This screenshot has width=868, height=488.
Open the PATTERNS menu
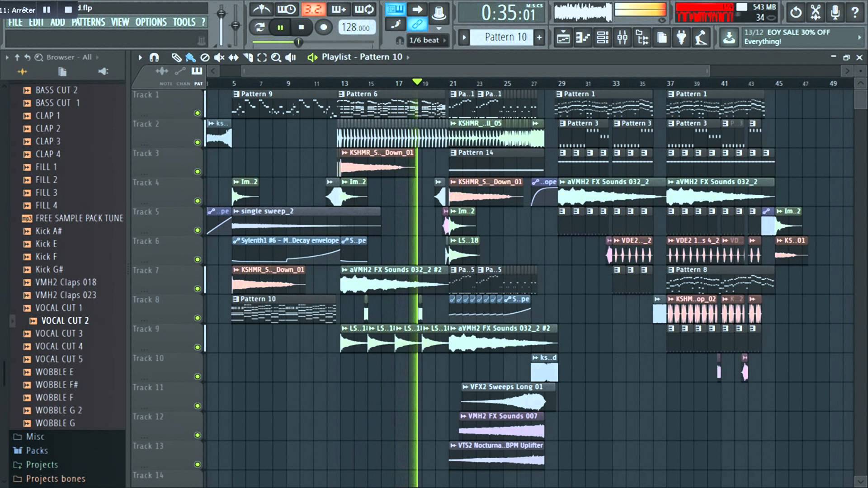point(88,22)
